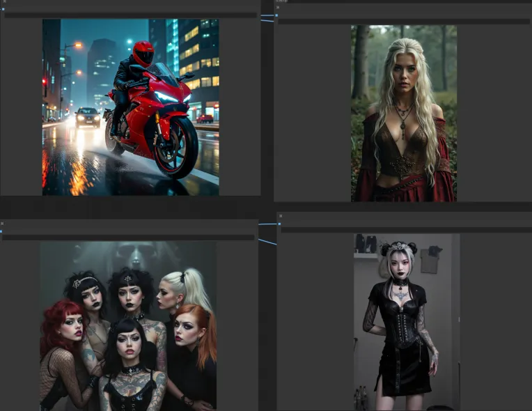Viewport: 532px width, 411px height.
Task: Select the red motorcycle preview image
Action: point(130,107)
